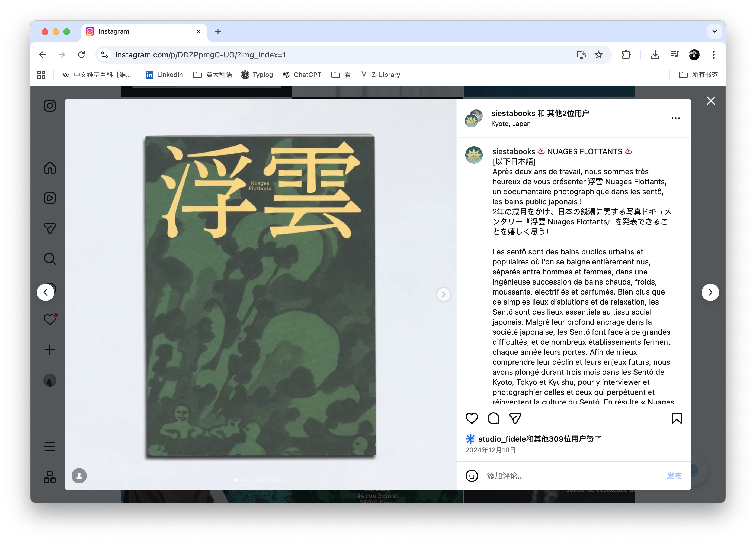756x543 pixels.
Task: Expand the sidebar More hamburger menu
Action: [x=50, y=446]
